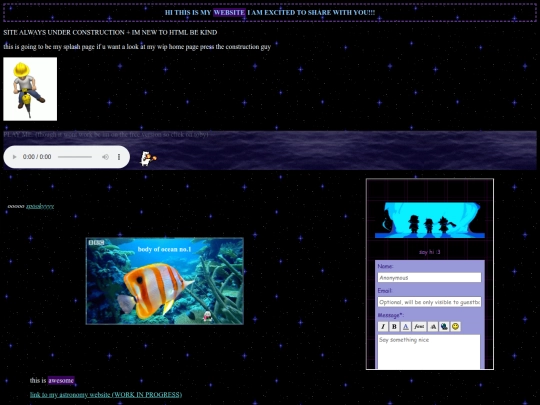540x405 pixels.
Task: Apply bold formatting in message toolbar
Action: point(394,326)
